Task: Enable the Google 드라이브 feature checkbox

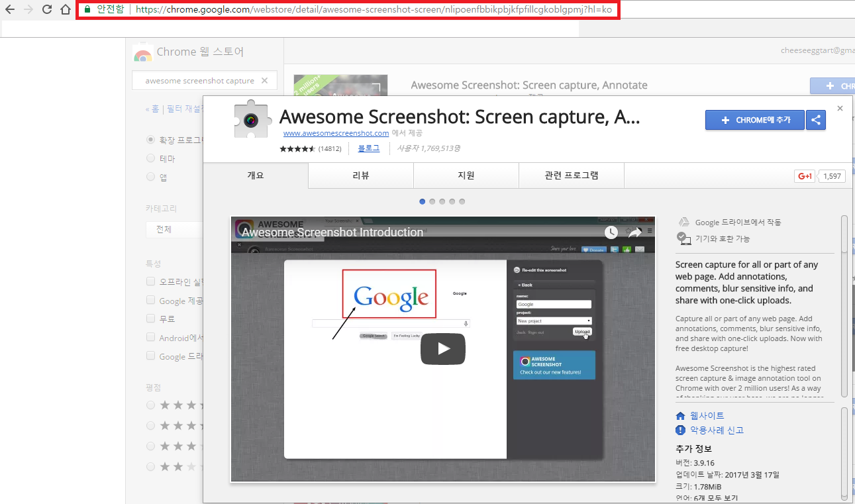Action: 151,356
